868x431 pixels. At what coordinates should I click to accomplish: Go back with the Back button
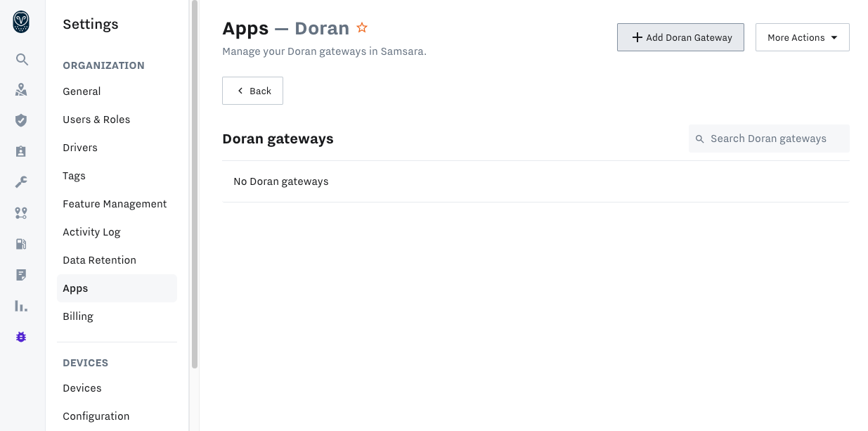coord(252,91)
